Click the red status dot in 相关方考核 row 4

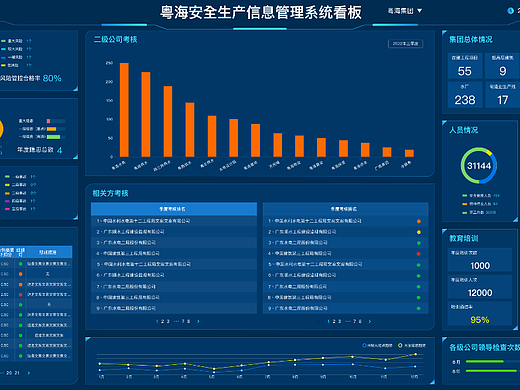coord(419,254)
